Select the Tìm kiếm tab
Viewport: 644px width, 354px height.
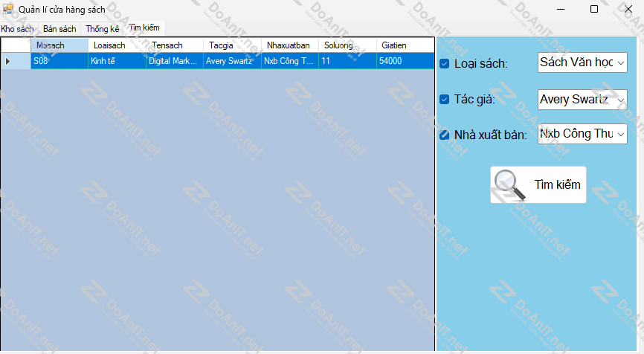144,28
